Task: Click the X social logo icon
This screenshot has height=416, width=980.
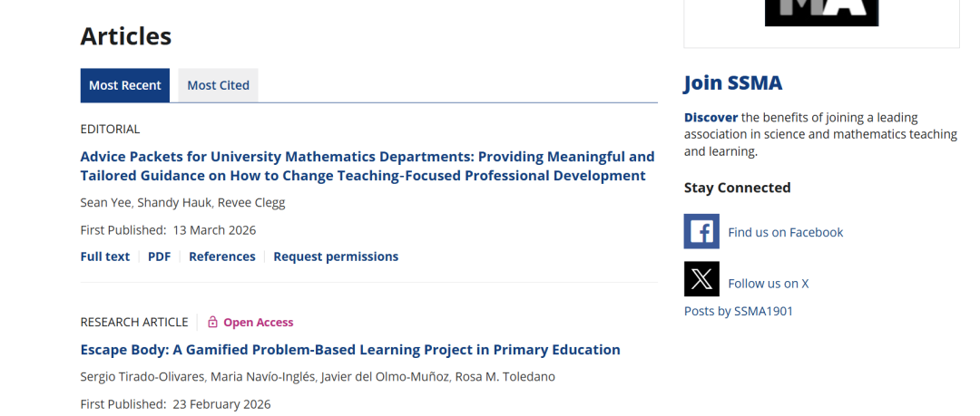Action: (x=701, y=279)
